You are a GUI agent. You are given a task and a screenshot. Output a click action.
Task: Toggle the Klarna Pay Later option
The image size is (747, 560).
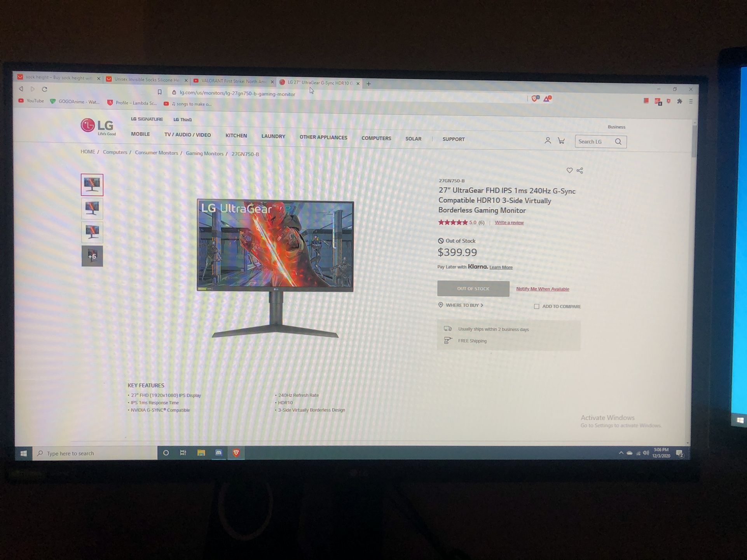(x=500, y=267)
